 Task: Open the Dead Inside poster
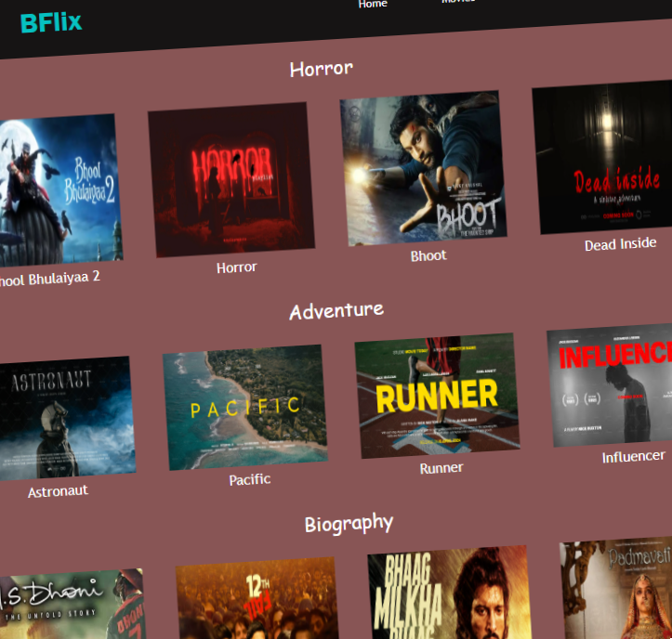[604, 157]
